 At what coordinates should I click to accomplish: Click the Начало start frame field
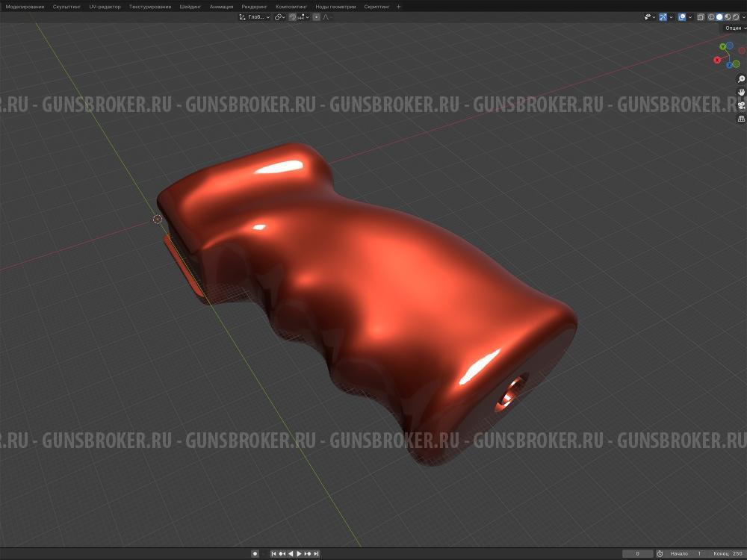point(686,554)
